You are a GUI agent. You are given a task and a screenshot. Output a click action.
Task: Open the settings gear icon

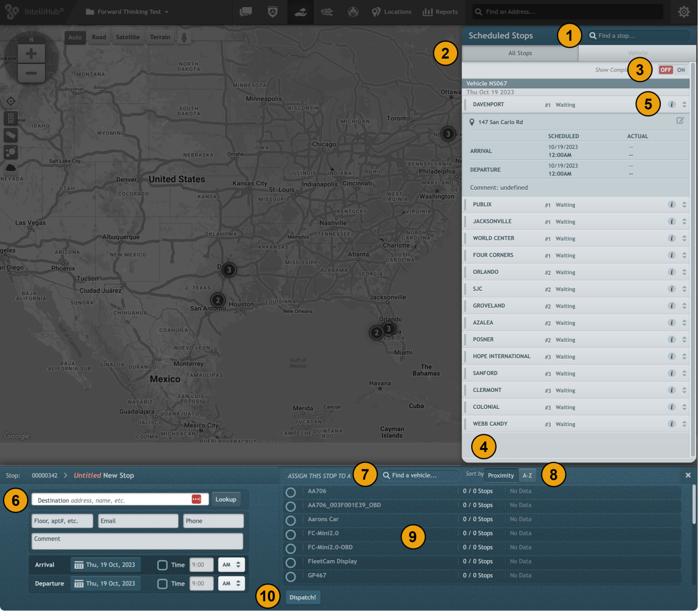click(x=684, y=12)
